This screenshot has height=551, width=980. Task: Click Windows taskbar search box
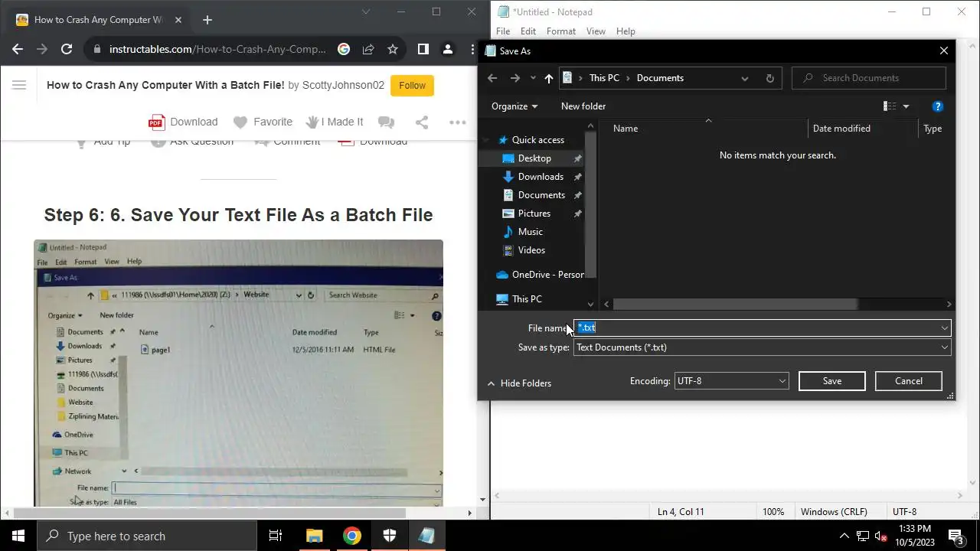pyautogui.click(x=147, y=536)
